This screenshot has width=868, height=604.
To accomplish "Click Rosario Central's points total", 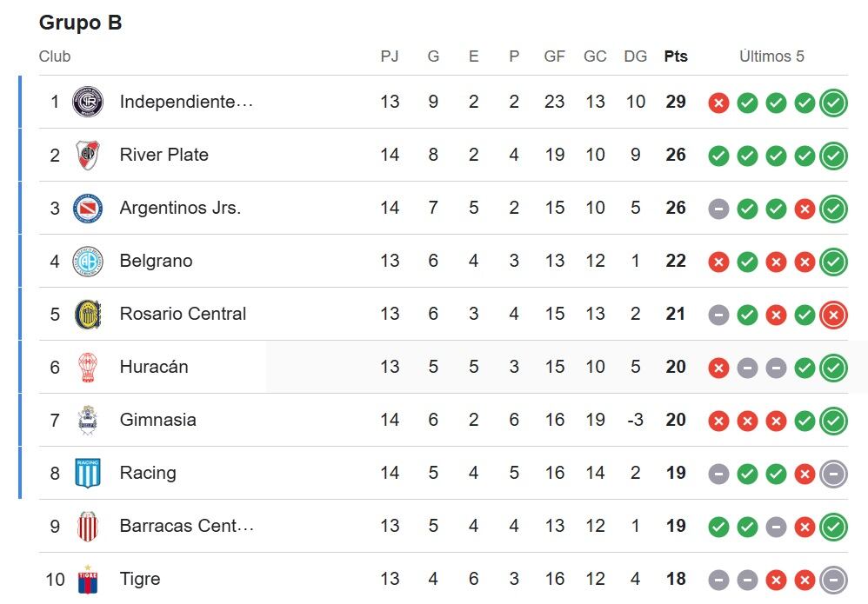I will [676, 314].
